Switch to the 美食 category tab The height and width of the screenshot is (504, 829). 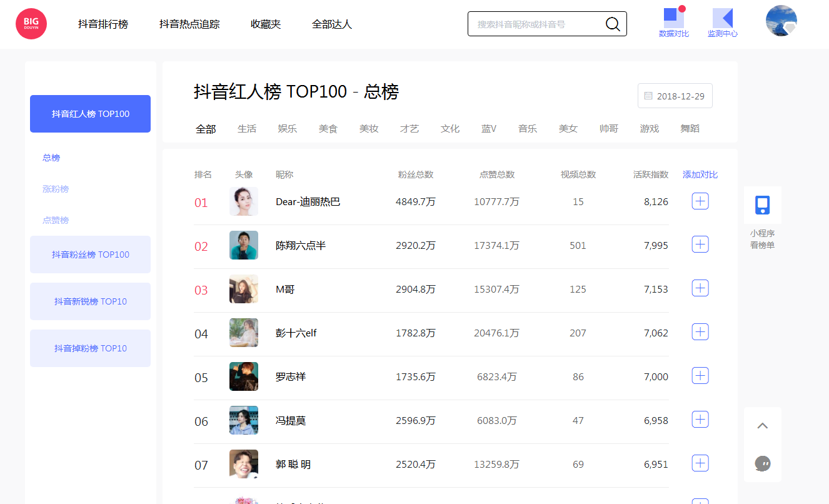pyautogui.click(x=328, y=129)
